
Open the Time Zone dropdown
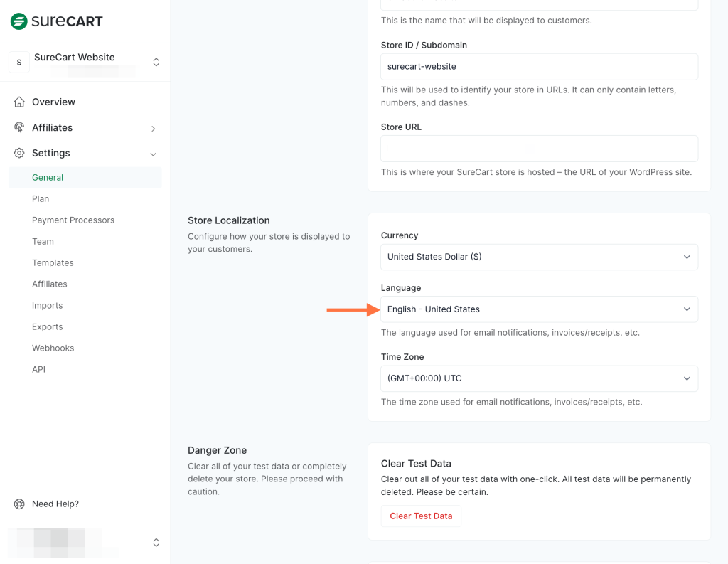click(539, 378)
